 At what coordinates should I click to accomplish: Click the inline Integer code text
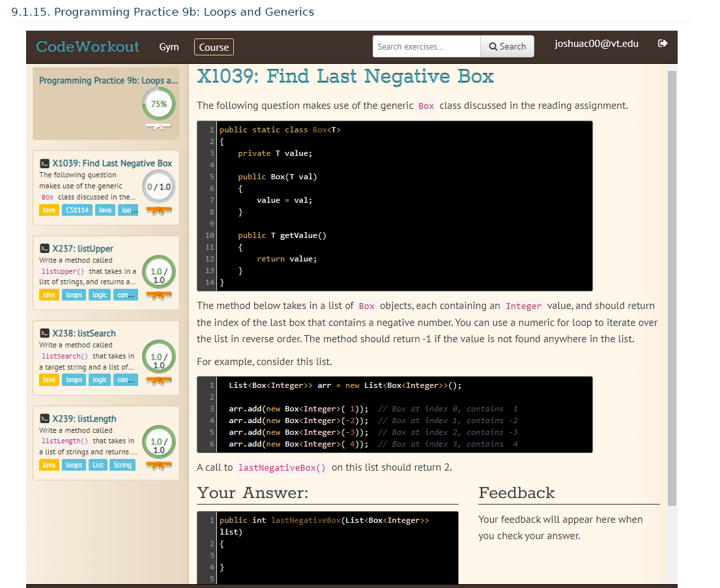pyautogui.click(x=523, y=306)
